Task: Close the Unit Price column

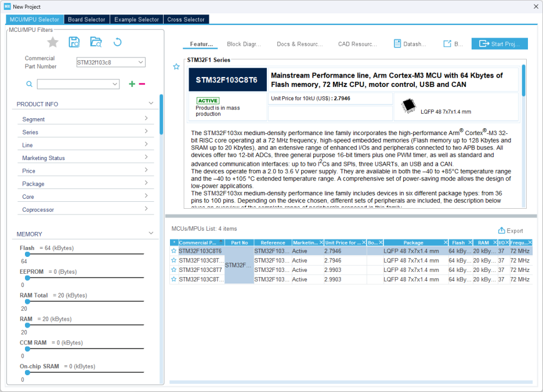Action: tap(364, 242)
